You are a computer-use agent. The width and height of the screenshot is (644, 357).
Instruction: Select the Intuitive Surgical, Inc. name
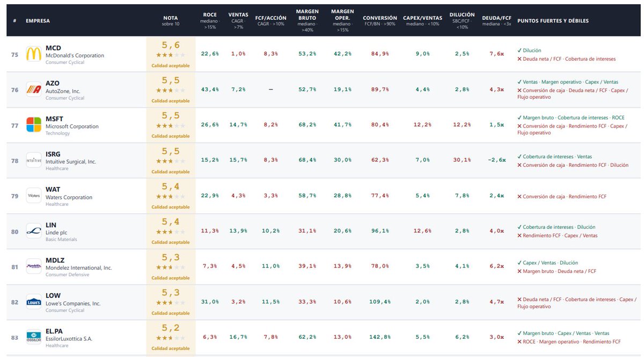[71, 162]
